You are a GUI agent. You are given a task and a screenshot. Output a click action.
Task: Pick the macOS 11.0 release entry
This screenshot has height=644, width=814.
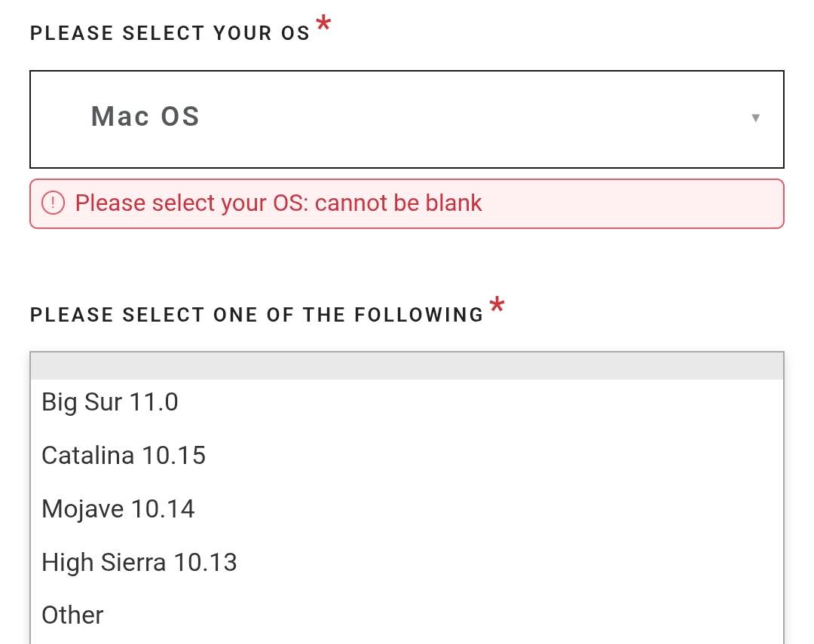point(110,402)
